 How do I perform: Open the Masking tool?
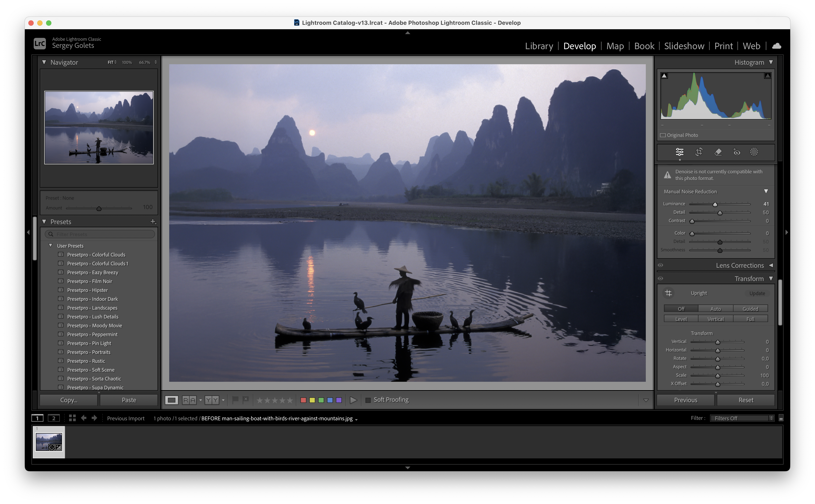coord(754,152)
